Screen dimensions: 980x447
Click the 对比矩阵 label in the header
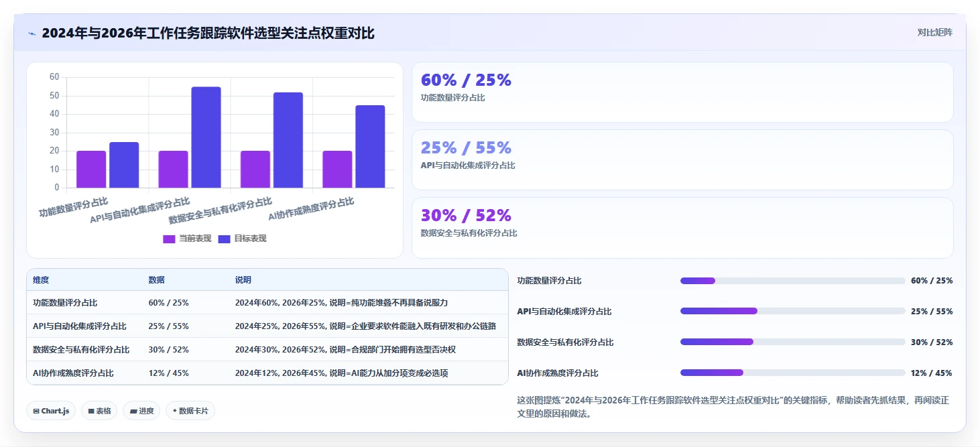(x=934, y=32)
